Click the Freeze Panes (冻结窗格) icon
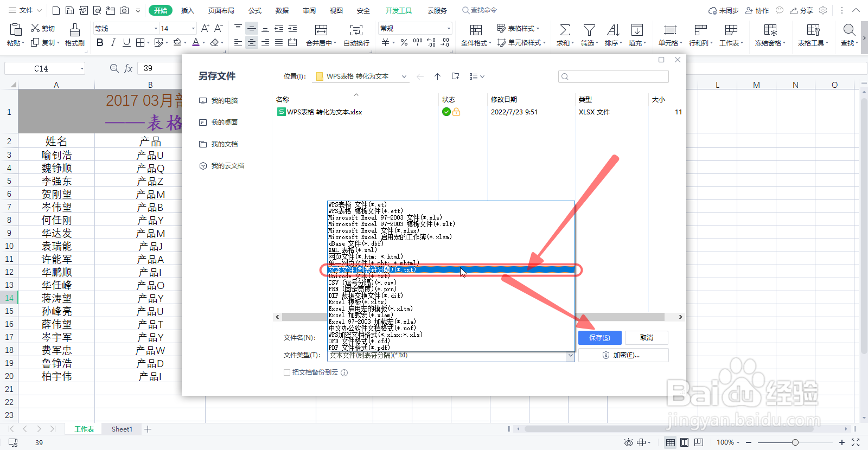Screen dimensions: 868x450 pyautogui.click(x=770, y=30)
